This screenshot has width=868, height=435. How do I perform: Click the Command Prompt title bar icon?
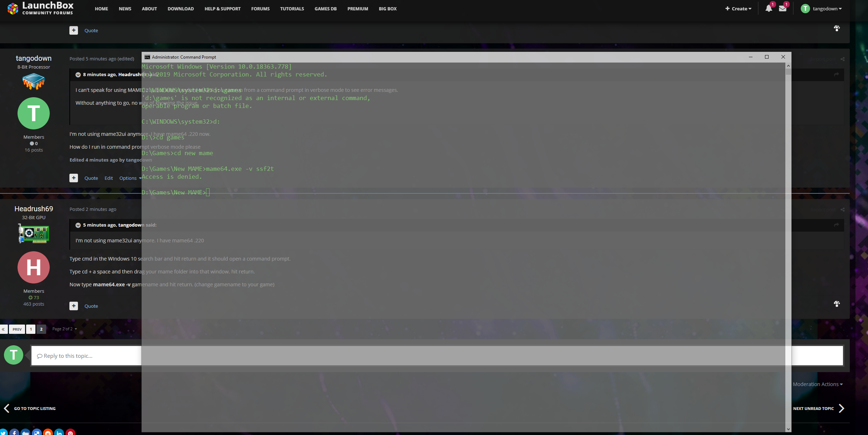coord(147,57)
